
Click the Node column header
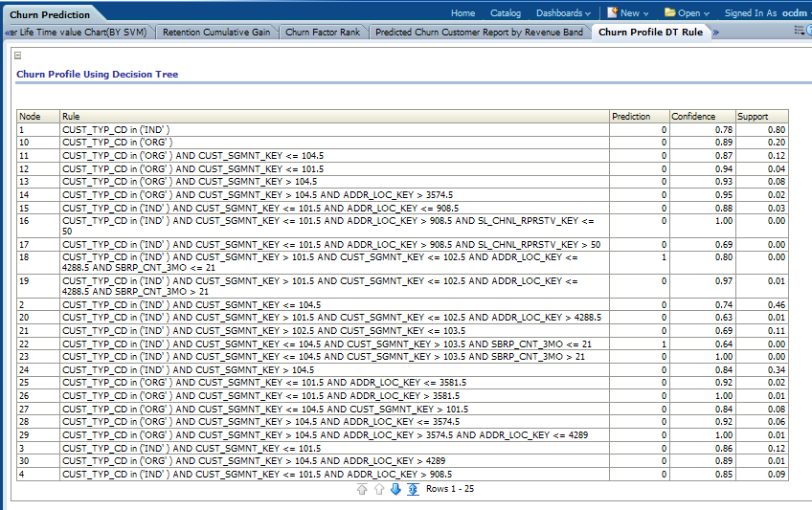click(38, 117)
